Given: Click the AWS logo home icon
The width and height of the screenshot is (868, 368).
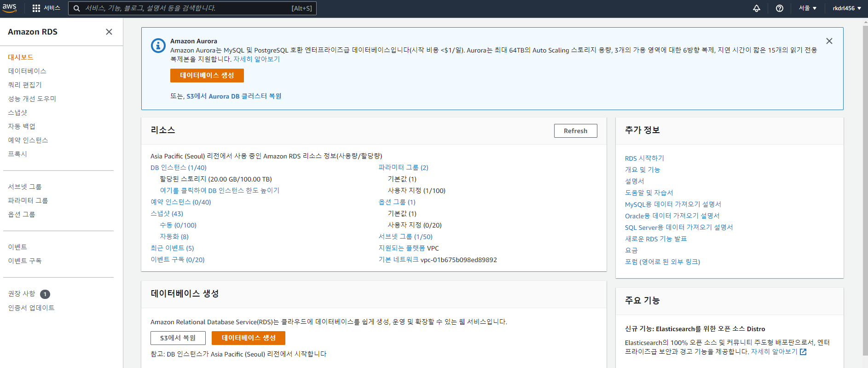Looking at the screenshot, I should (x=9, y=8).
